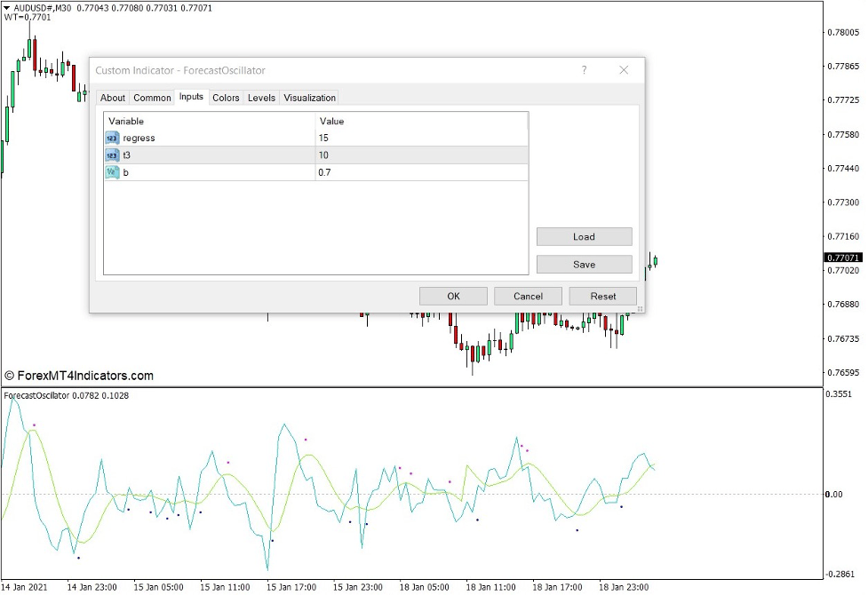Image resolution: width=868 pixels, height=595 pixels.
Task: Switch to the About tab
Action: pyautogui.click(x=112, y=98)
